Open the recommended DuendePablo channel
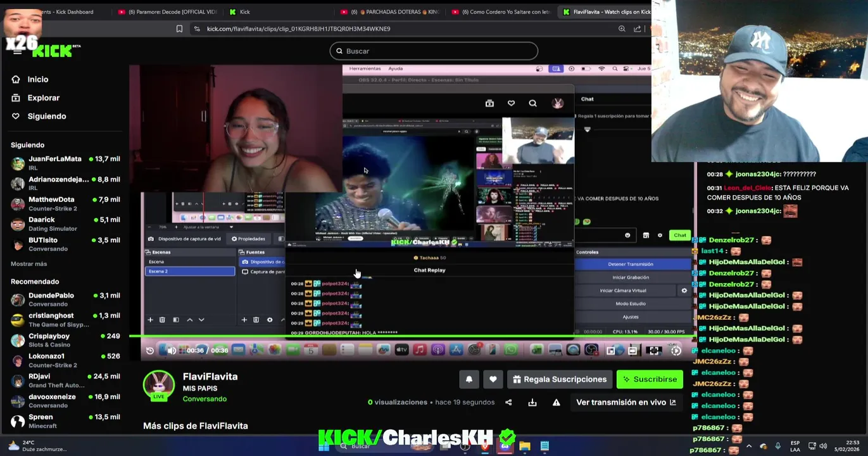The width and height of the screenshot is (868, 456). [x=65, y=299]
